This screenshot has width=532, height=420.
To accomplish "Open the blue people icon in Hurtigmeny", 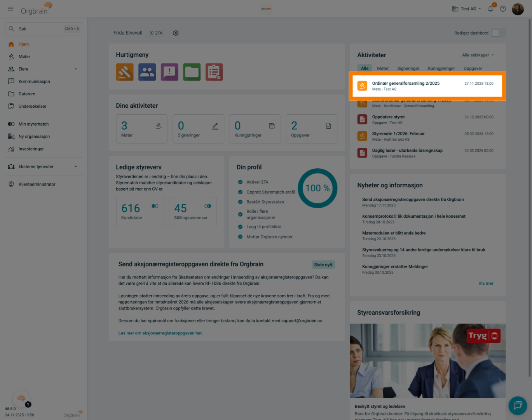I will click(147, 72).
